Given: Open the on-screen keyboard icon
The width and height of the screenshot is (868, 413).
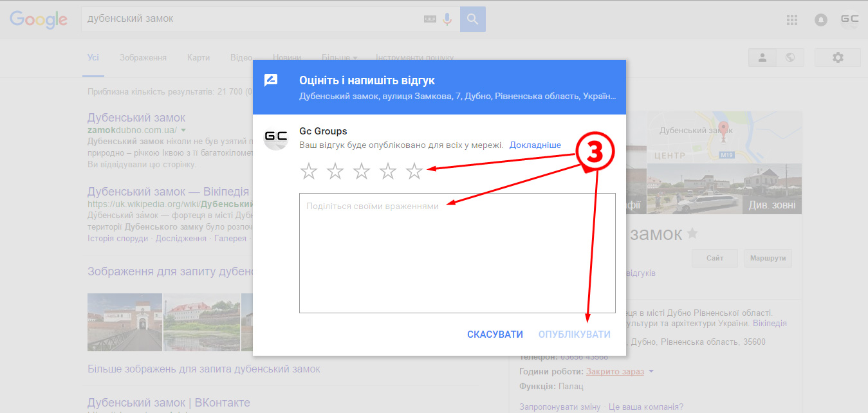Looking at the screenshot, I should (x=430, y=19).
